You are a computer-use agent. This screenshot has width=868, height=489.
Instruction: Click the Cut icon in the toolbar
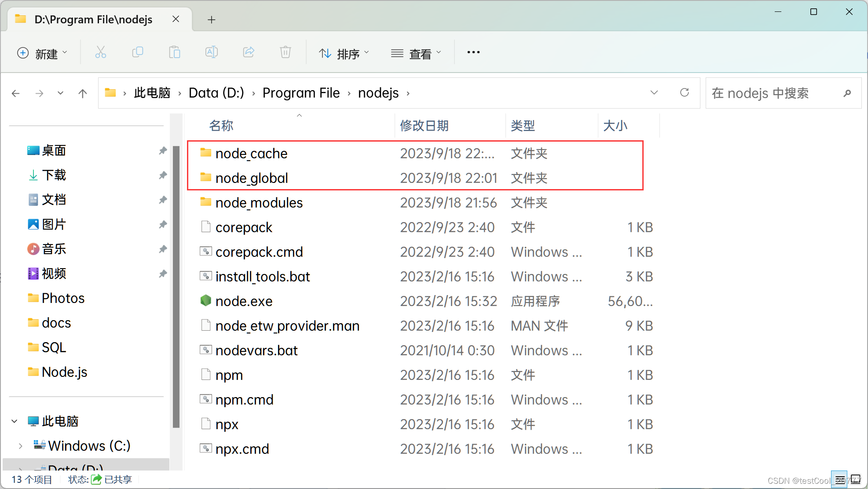tap(101, 52)
